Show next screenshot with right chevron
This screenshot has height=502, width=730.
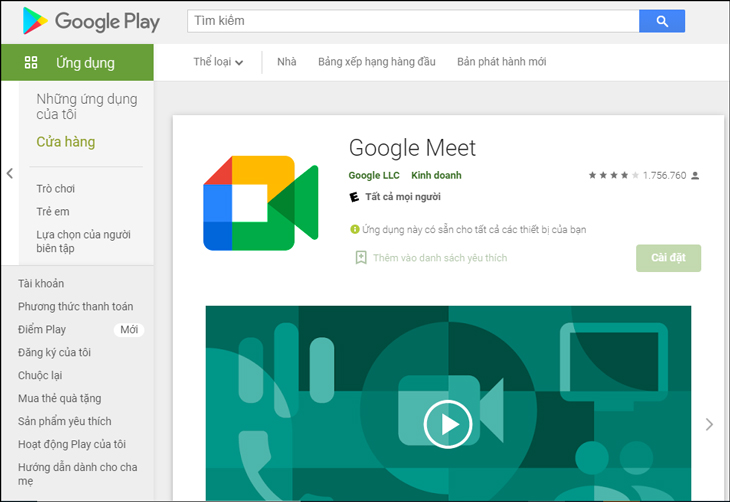(x=709, y=424)
